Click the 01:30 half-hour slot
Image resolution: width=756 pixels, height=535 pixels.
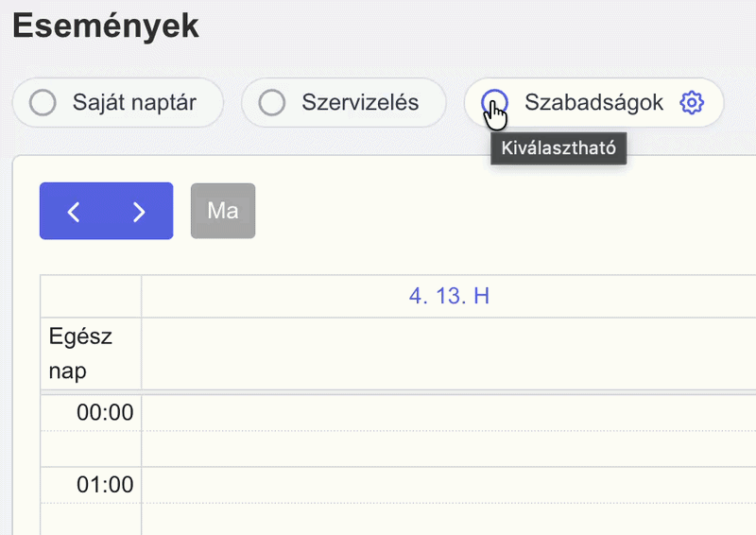click(449, 519)
